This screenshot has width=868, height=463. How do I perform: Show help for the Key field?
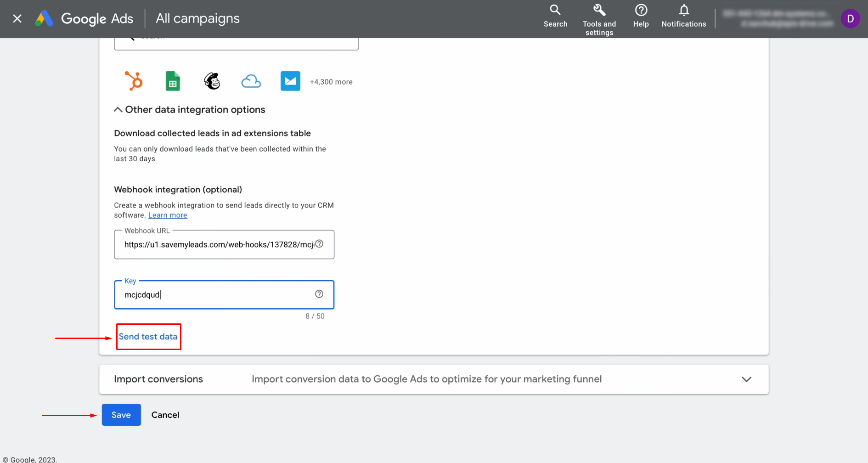tap(319, 294)
